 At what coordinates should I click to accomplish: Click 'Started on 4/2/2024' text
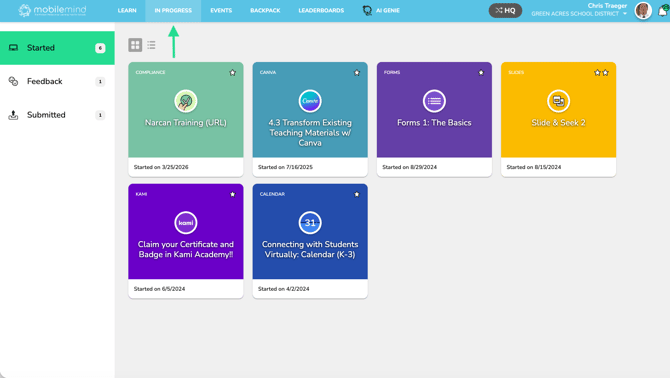point(284,289)
